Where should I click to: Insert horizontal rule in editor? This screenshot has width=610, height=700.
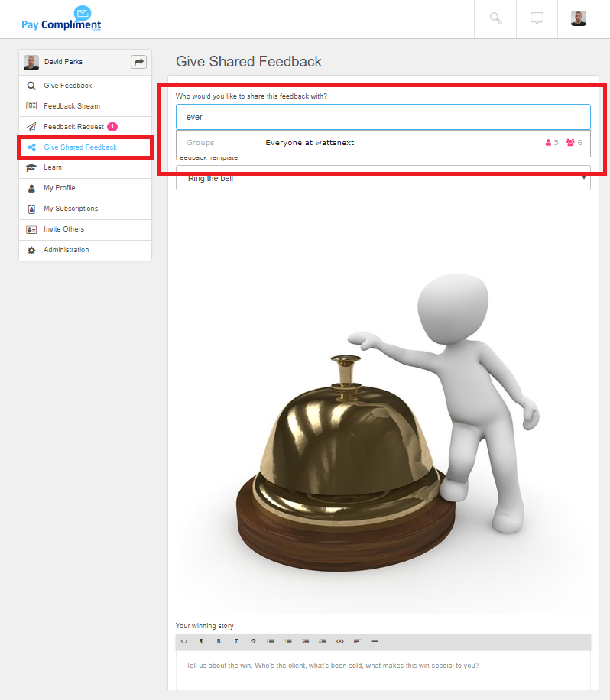coord(375,641)
